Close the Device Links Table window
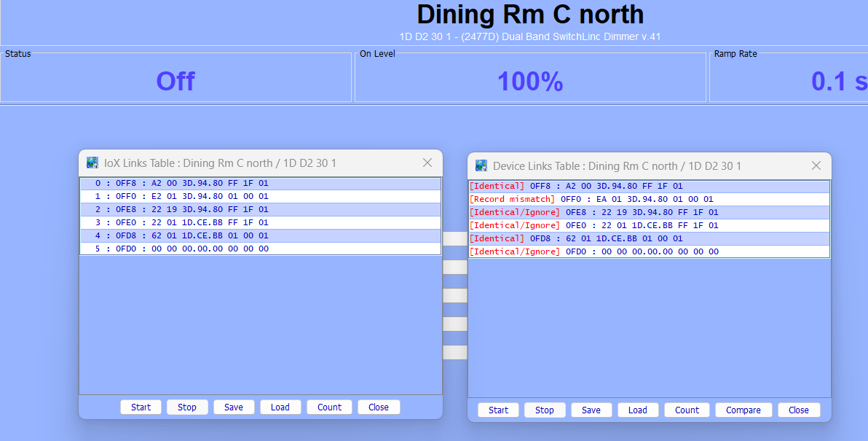 click(x=816, y=165)
